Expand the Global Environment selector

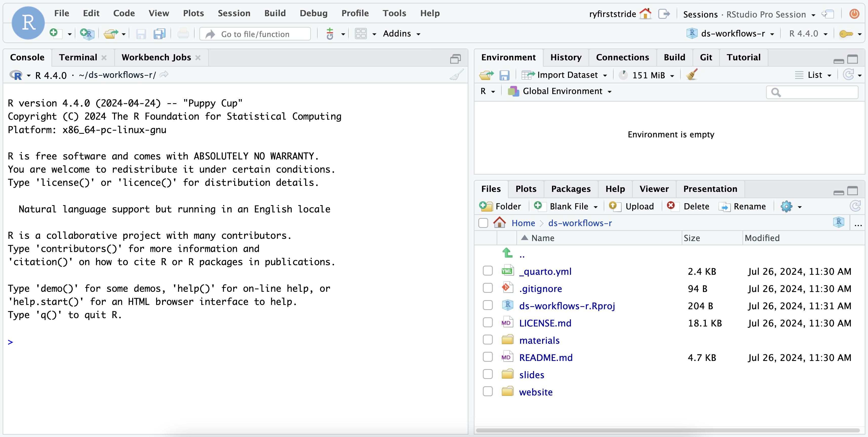pyautogui.click(x=562, y=91)
